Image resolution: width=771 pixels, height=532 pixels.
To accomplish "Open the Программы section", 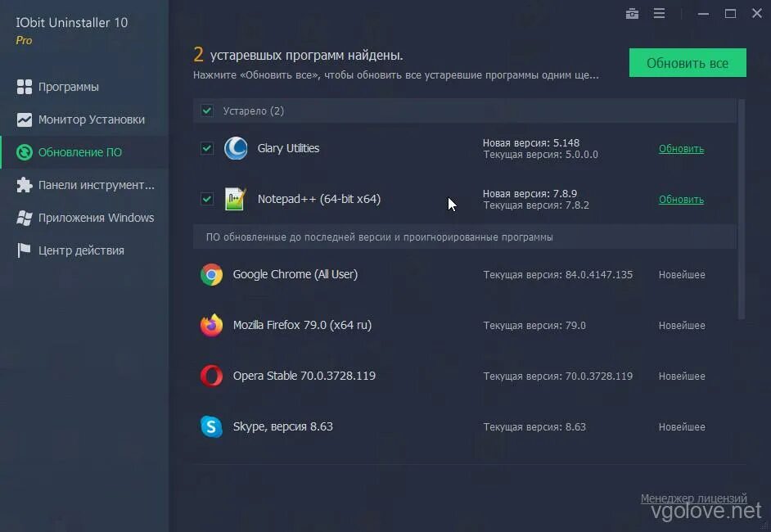I will pos(84,87).
